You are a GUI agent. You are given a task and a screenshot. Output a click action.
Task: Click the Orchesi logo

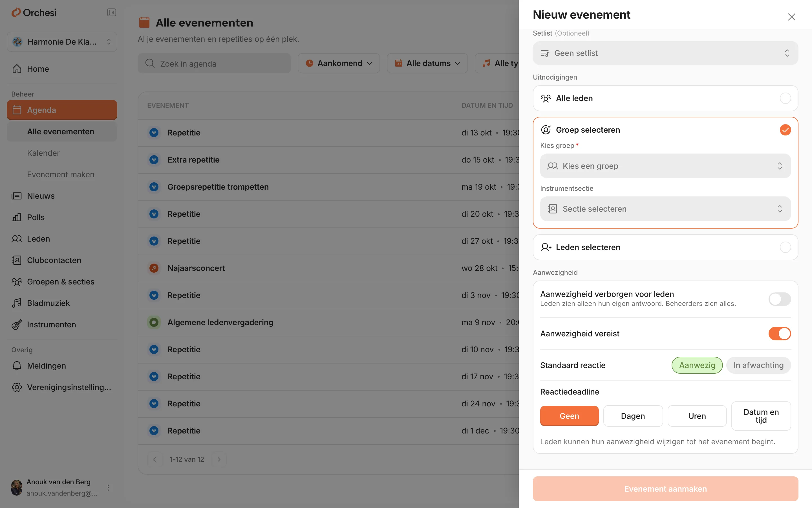click(34, 13)
